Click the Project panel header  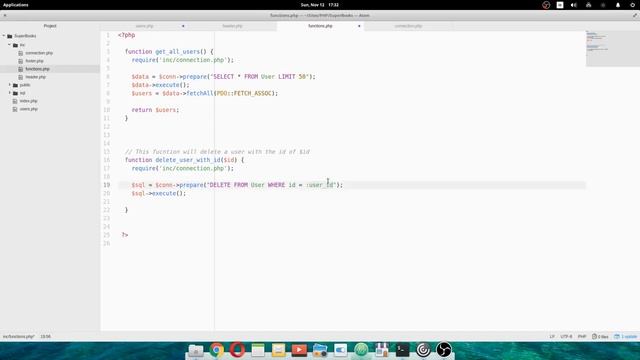click(x=50, y=26)
